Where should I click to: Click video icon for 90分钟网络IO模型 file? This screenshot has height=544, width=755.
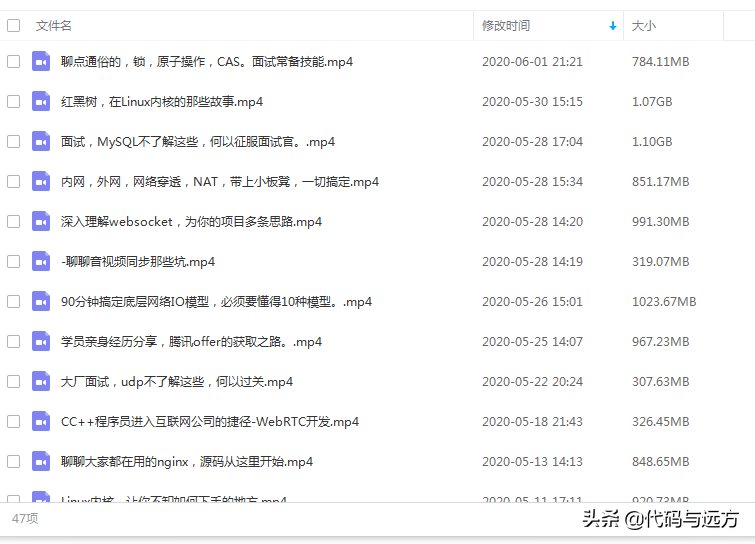pos(41,301)
